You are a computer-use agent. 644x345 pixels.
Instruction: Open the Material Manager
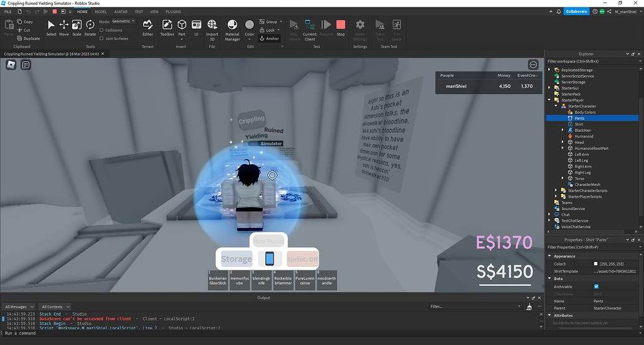click(232, 28)
